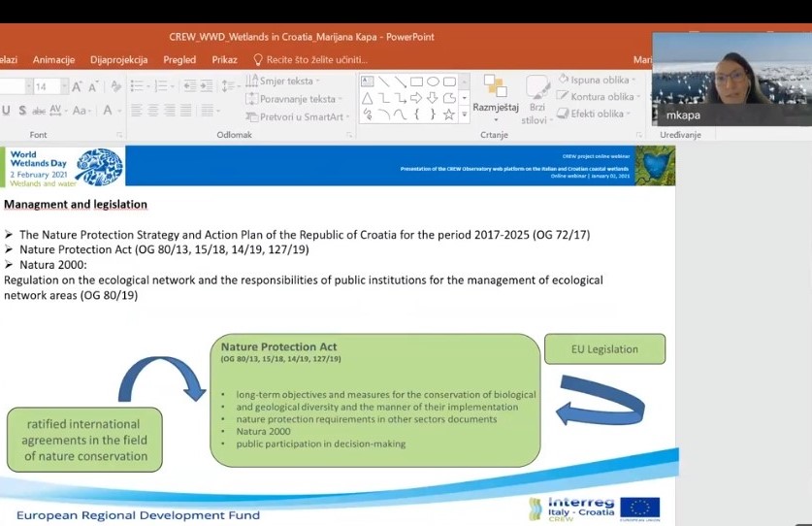Select the star shape in gallery

click(448, 115)
